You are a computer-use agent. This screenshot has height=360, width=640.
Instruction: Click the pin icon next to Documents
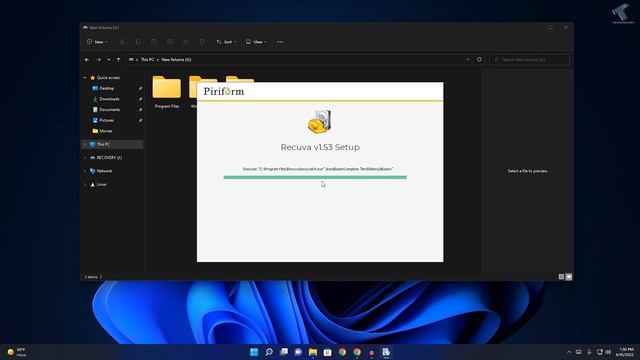[x=140, y=109]
